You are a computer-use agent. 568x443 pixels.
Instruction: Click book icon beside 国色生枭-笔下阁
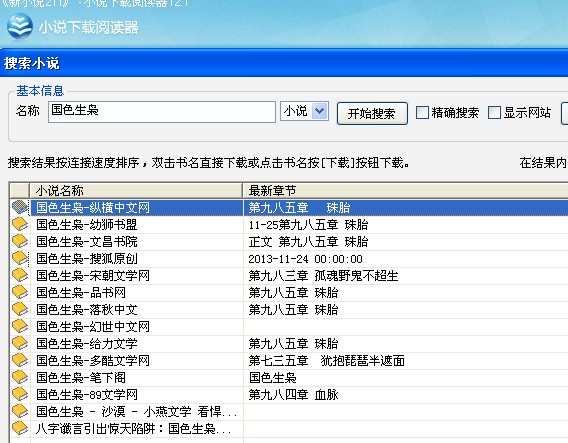click(20, 377)
